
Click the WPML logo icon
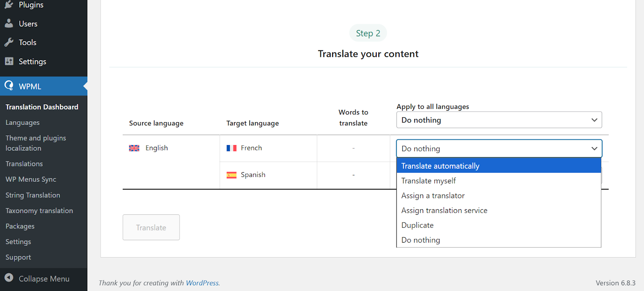coord(9,85)
